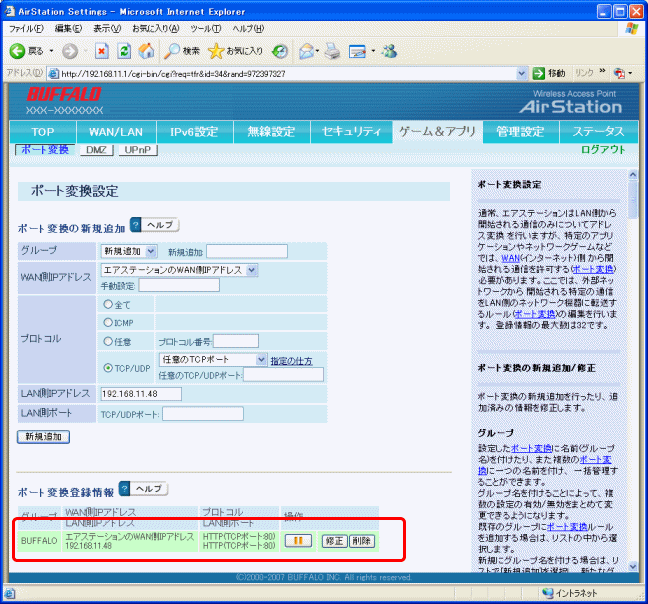
Task: Open the UPnP sub-tab
Action: [x=138, y=150]
